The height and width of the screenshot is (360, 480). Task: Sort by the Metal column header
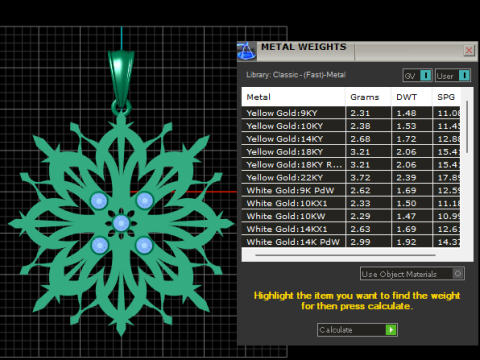tap(293, 97)
